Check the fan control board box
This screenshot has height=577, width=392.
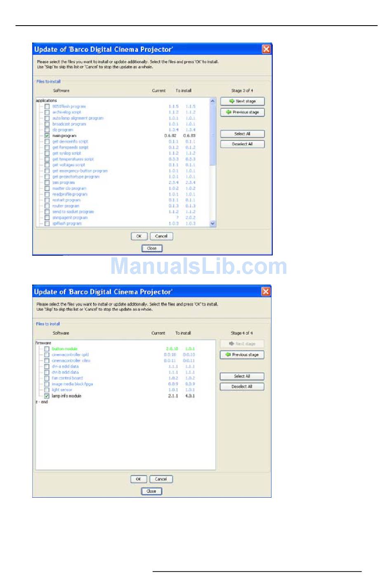click(x=47, y=378)
